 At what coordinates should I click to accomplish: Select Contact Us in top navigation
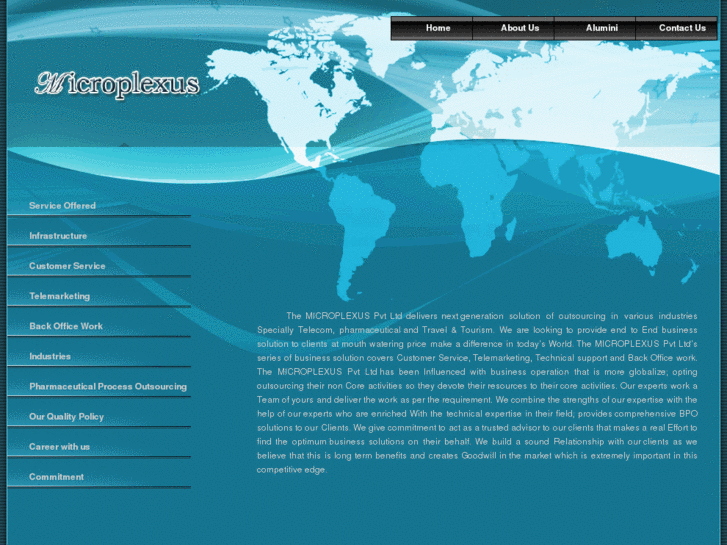pos(676,28)
